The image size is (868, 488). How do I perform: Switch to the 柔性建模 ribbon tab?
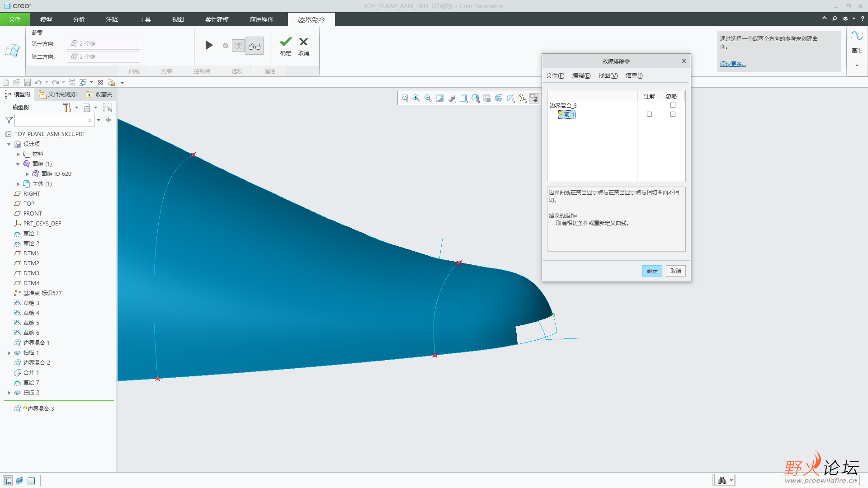[x=217, y=19]
